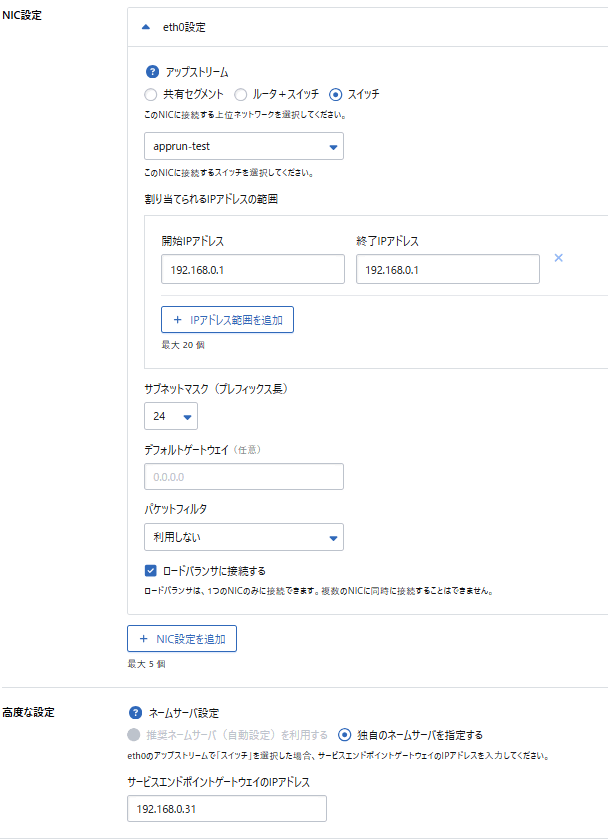Select ルータ+スイッチ radio button
608x839 pixels.
point(241,95)
